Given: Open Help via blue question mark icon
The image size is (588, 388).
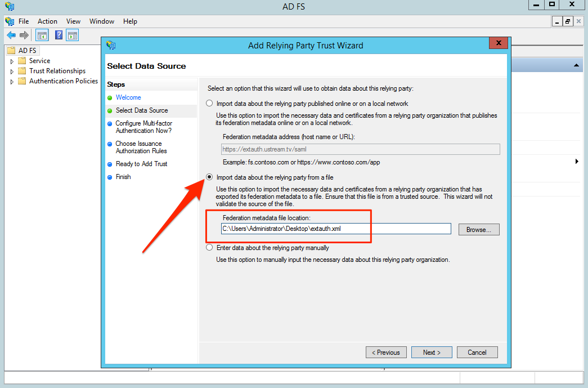Looking at the screenshot, I should (x=59, y=35).
